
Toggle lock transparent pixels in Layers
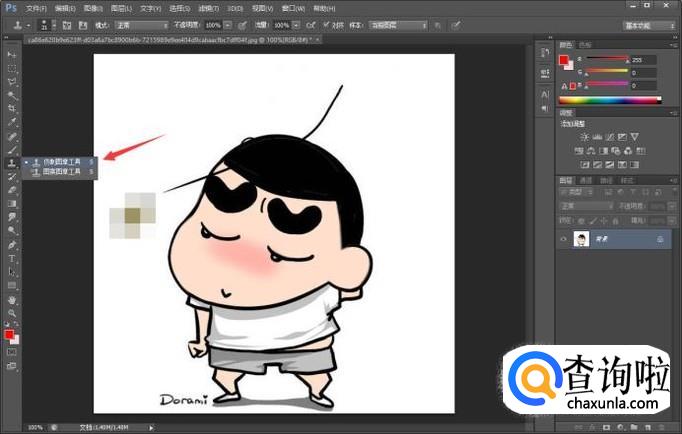[582, 221]
